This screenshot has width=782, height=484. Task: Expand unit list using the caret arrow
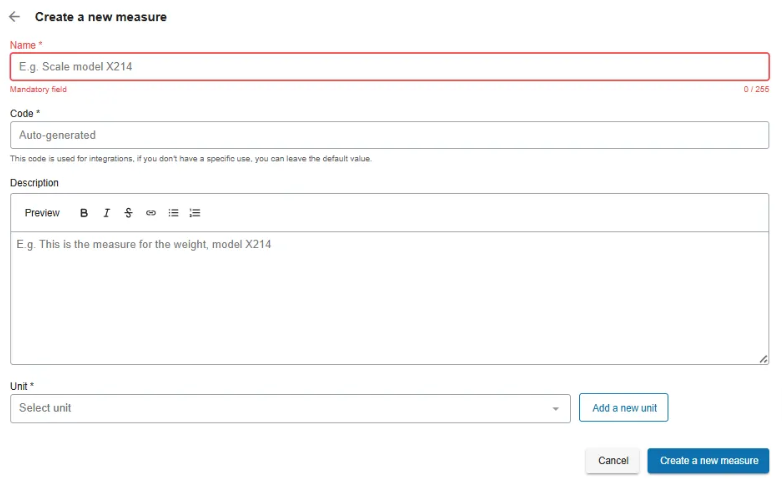556,409
